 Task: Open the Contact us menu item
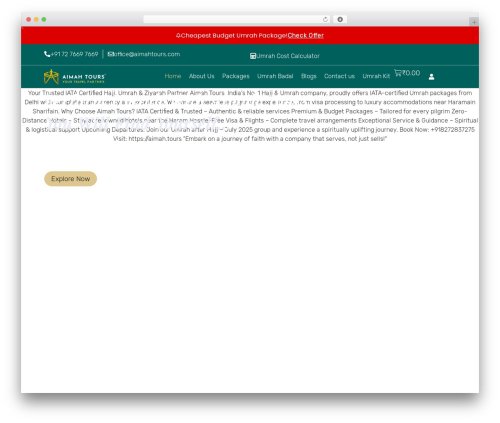click(339, 76)
